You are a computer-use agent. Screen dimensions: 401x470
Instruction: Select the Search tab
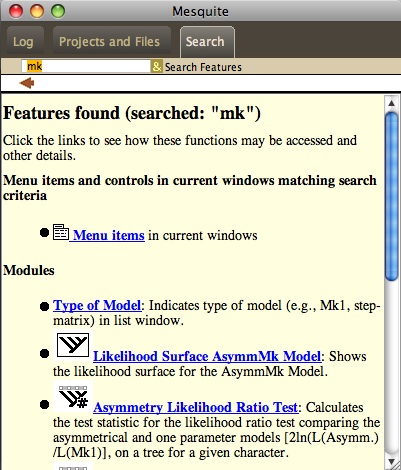(205, 42)
